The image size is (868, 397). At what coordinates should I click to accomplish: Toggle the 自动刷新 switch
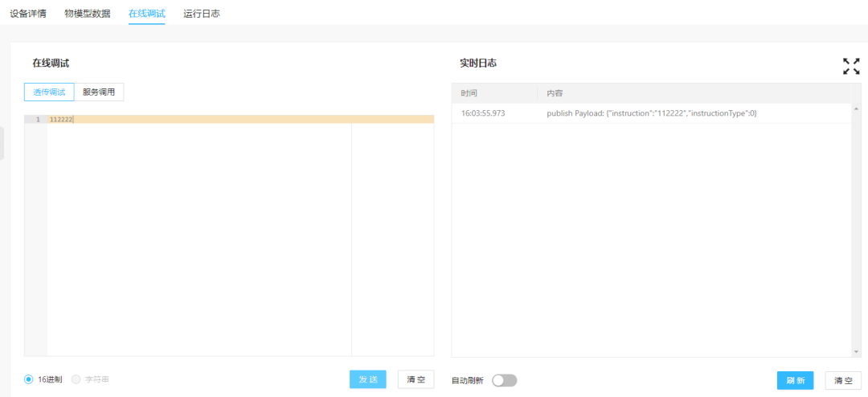504,380
